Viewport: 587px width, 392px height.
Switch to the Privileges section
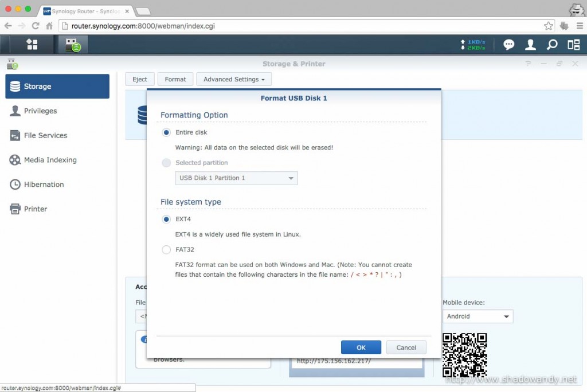point(57,111)
